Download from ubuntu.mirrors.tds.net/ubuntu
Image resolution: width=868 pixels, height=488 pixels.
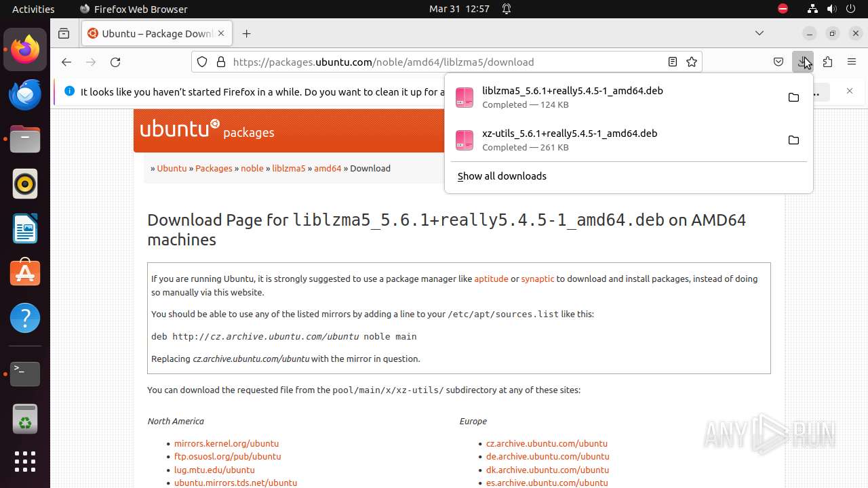235,483
